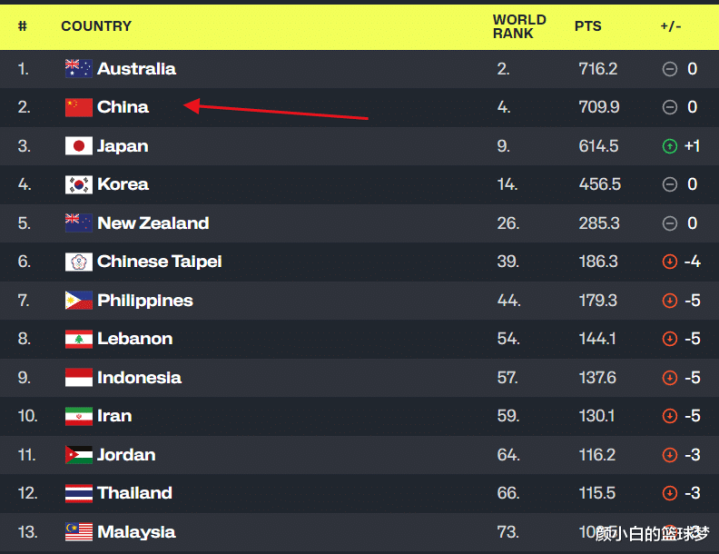Click the Philippines flag icon

point(78,300)
